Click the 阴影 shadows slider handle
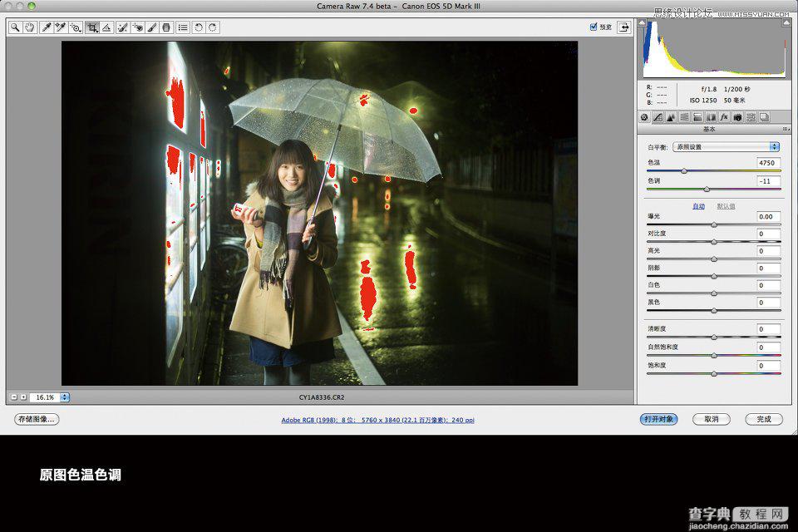Screen dimensions: 798x532 tap(714, 277)
